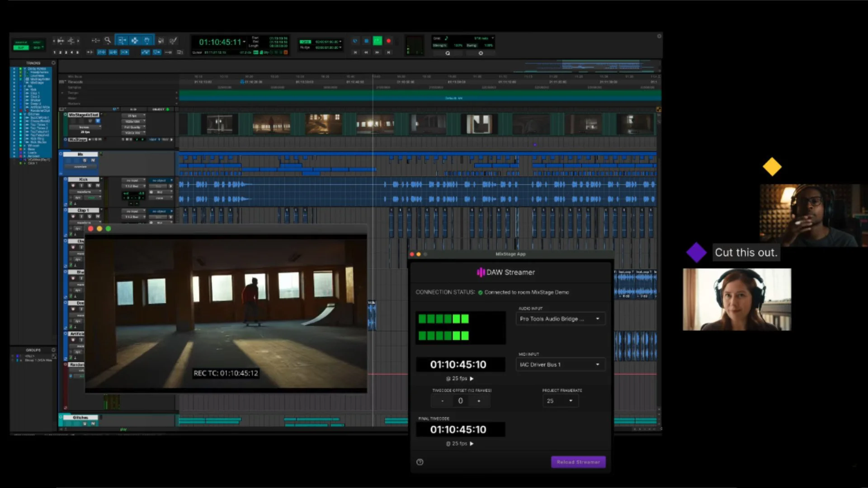Open the Audio Input dropdown
Image resolution: width=868 pixels, height=488 pixels.
pyautogui.click(x=560, y=319)
